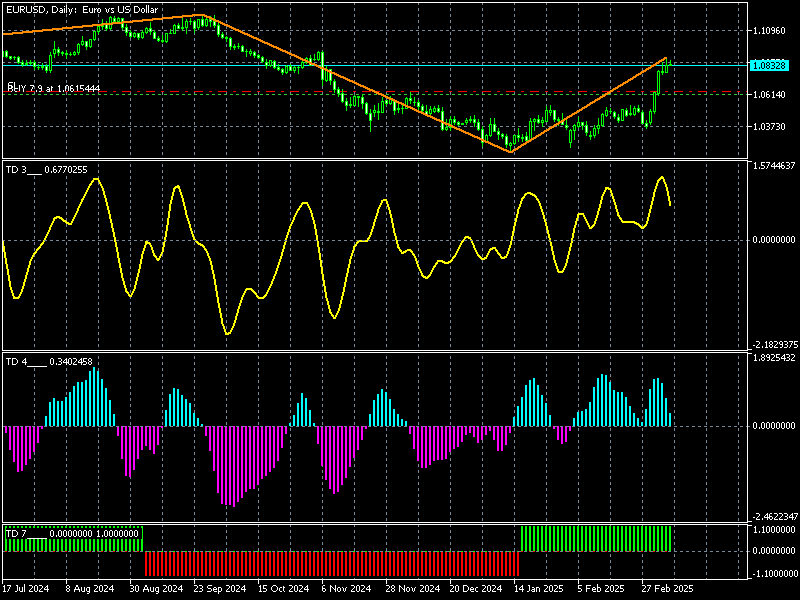Click the 15 Oct 2024 date label

pos(284,588)
